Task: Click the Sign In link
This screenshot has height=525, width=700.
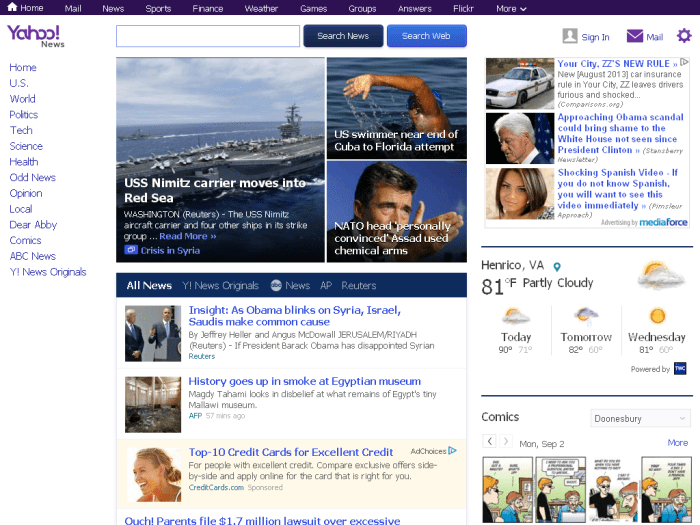Action: pos(595,37)
